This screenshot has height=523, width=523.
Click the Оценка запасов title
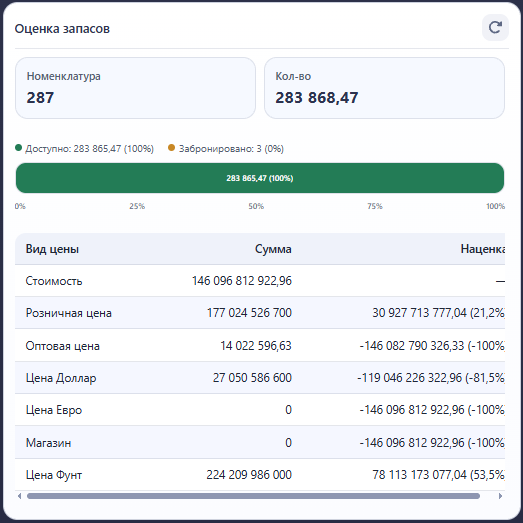(x=62, y=29)
